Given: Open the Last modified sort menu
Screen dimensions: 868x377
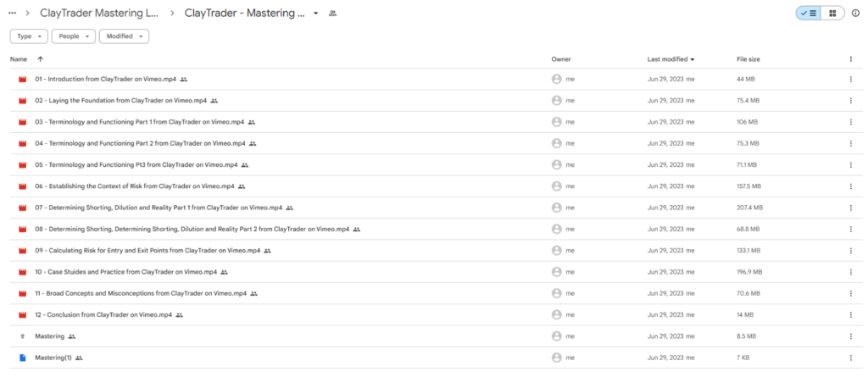Looking at the screenshot, I should click(670, 59).
